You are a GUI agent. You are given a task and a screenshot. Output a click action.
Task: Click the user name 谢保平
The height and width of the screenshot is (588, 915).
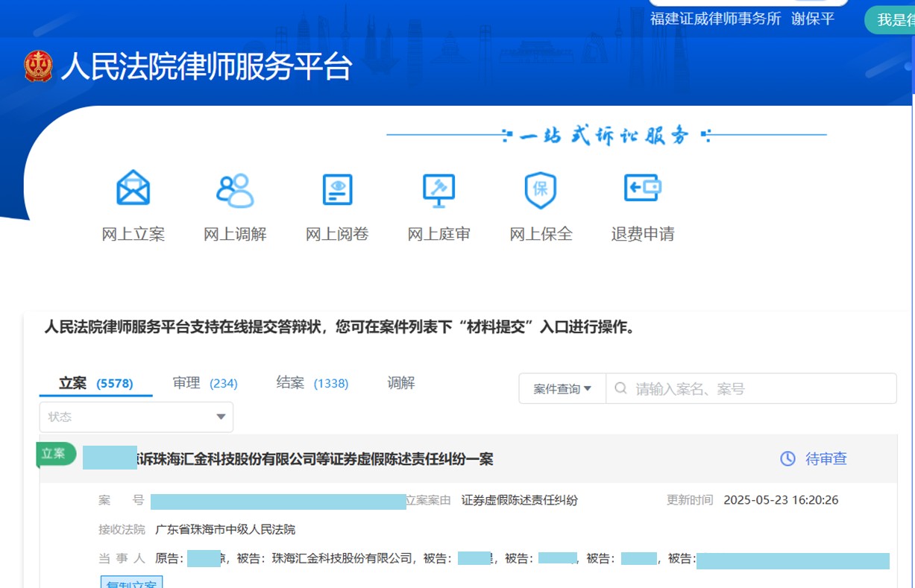click(x=813, y=19)
